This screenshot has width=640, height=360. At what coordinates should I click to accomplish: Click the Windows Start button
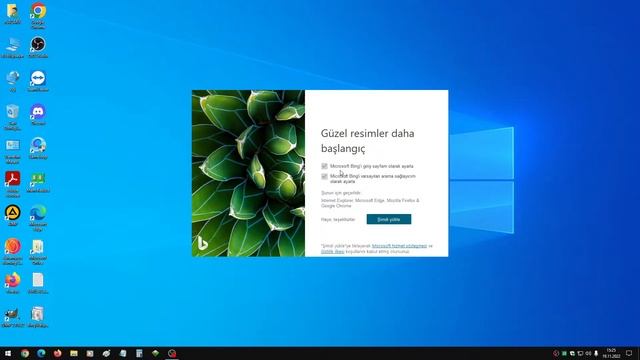coord(8,353)
